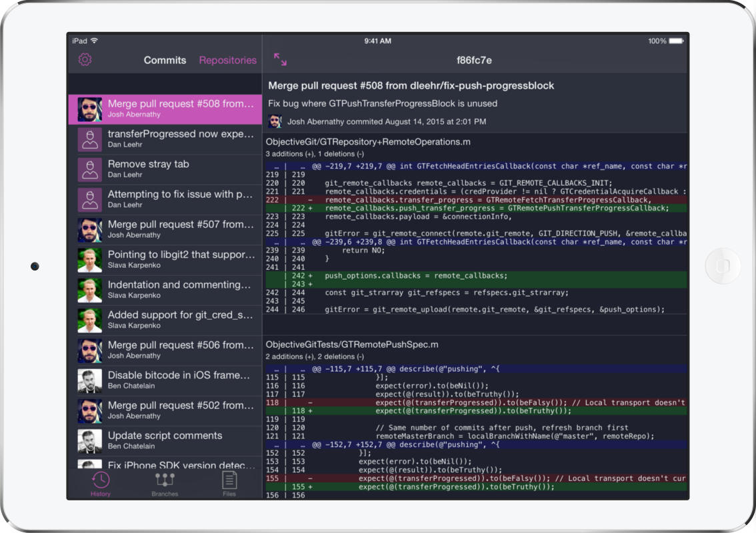Tap battery indicator icon
The height and width of the screenshot is (533, 756).
(675, 41)
